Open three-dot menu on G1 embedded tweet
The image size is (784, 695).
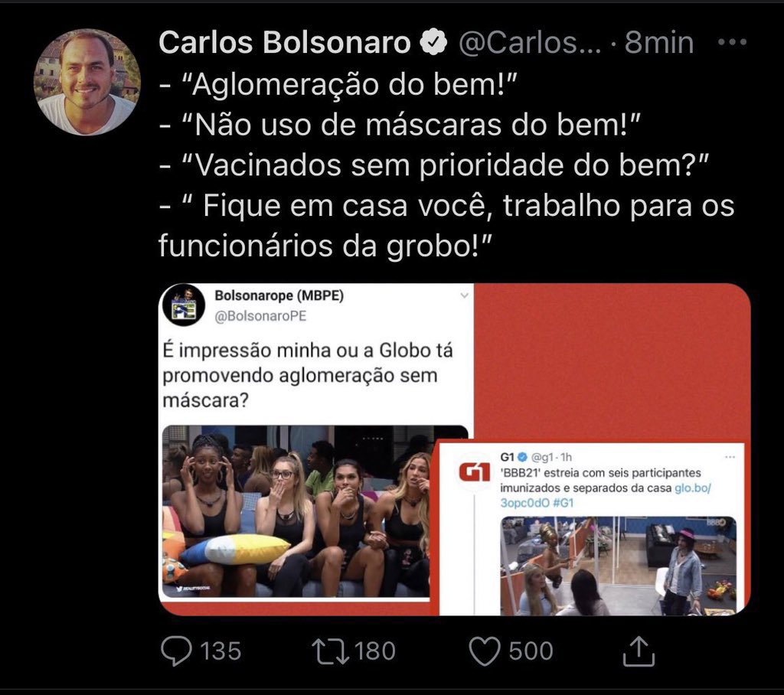tap(730, 457)
